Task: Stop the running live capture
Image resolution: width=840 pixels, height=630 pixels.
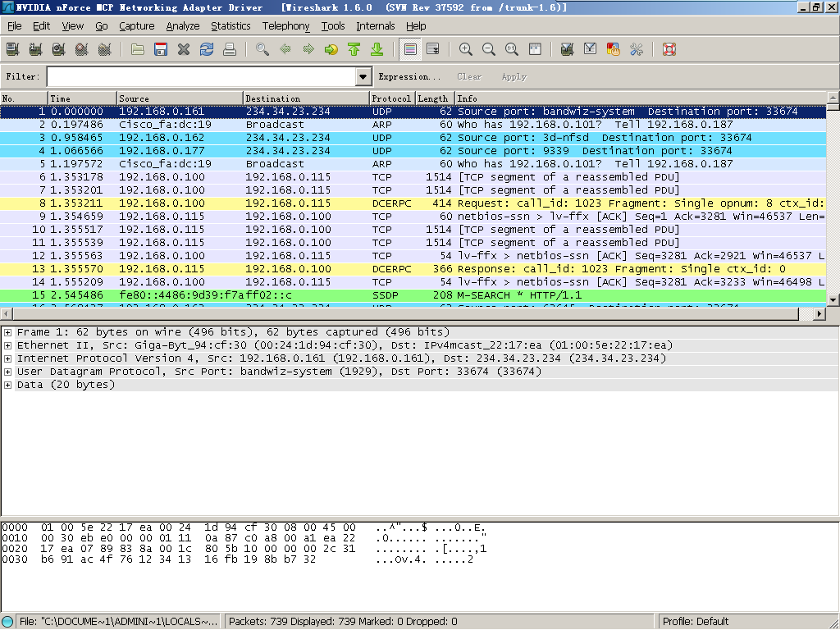Action: [x=82, y=50]
